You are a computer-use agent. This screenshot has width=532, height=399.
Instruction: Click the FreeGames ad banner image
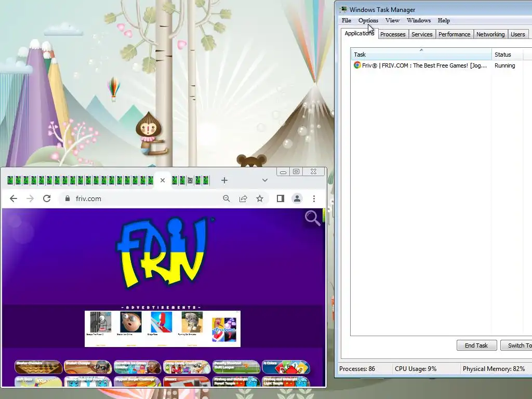pyautogui.click(x=224, y=329)
